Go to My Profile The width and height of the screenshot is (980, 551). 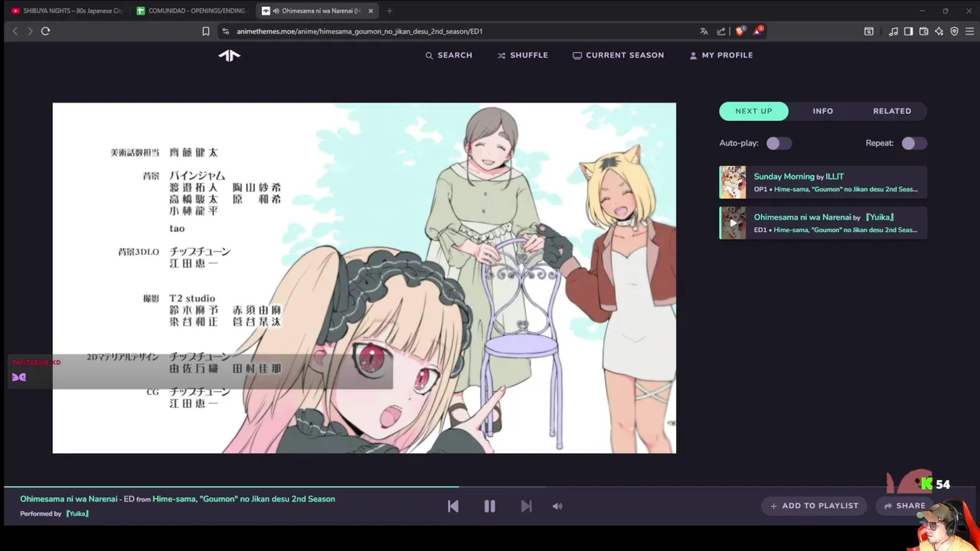[720, 55]
